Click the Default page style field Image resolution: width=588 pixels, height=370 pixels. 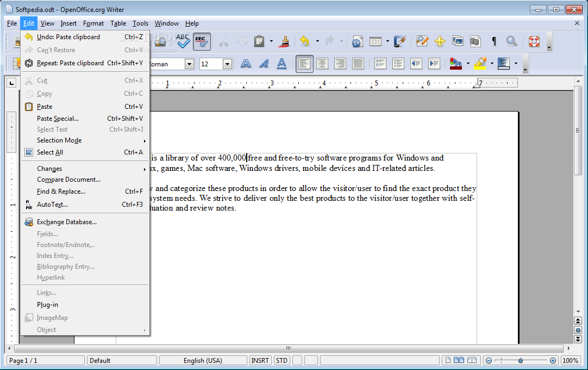click(x=122, y=361)
